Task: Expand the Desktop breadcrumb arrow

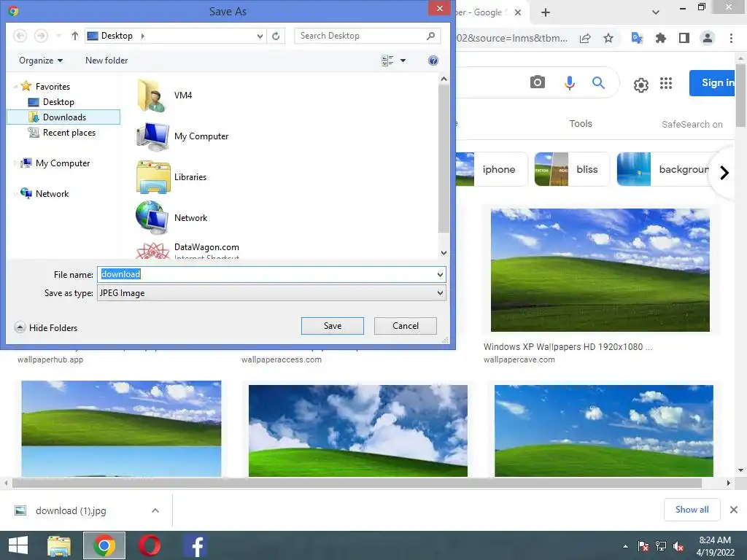Action: [x=142, y=36]
